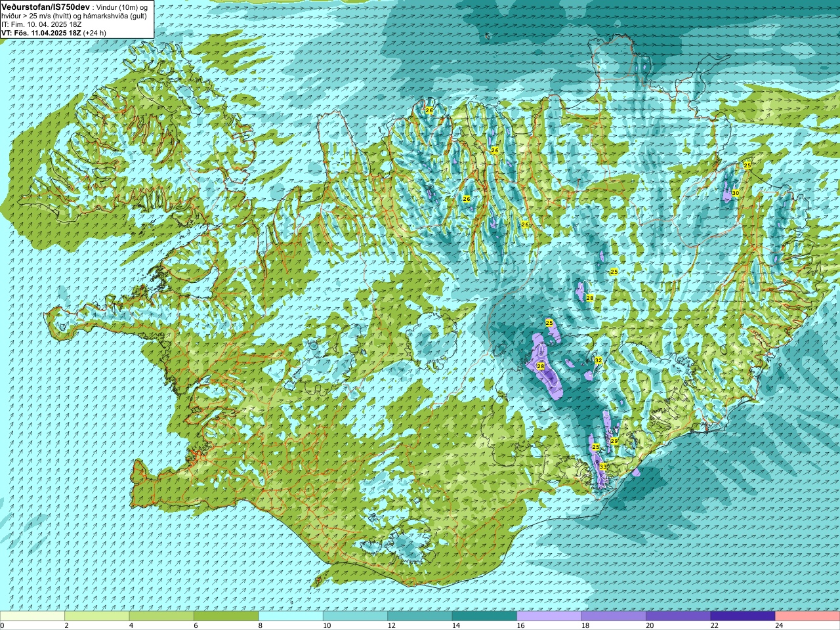Click the legend scale tick label '8'
This screenshot has height=630, width=840.
point(261,625)
